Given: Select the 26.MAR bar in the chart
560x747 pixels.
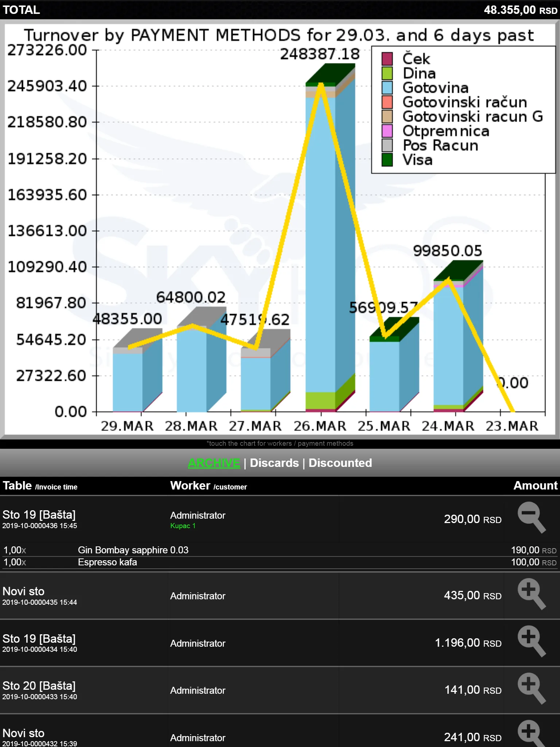Looking at the screenshot, I should pyautogui.click(x=330, y=238).
